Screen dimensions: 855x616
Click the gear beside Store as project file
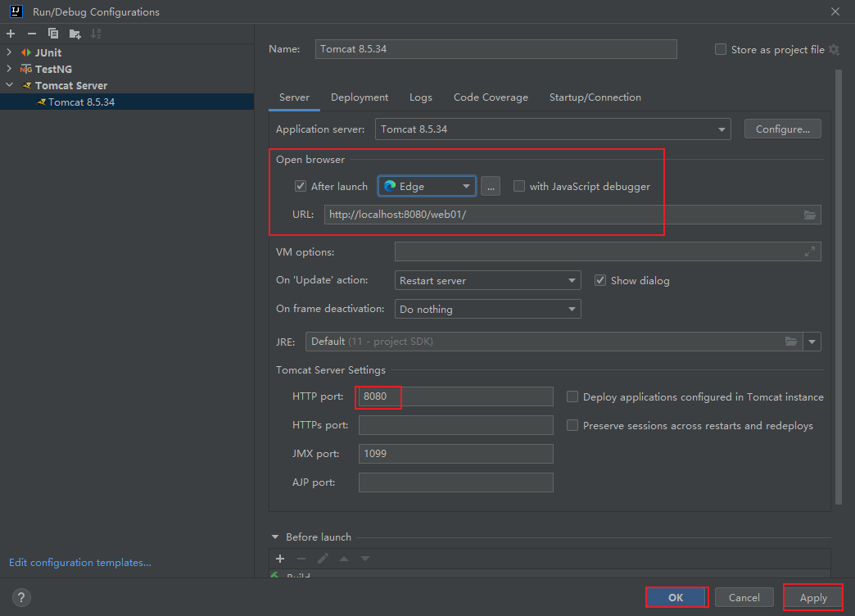[x=834, y=50]
